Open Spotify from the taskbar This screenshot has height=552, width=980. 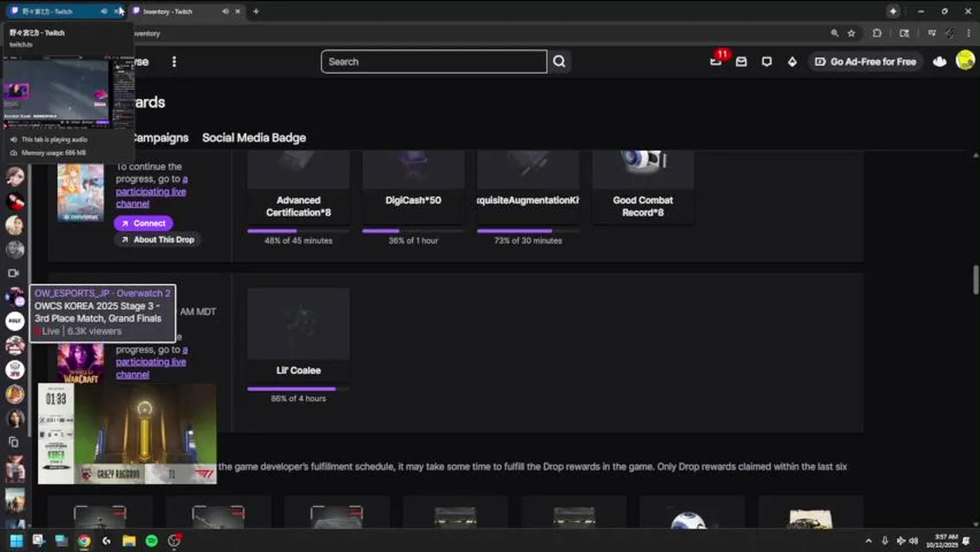click(x=151, y=540)
